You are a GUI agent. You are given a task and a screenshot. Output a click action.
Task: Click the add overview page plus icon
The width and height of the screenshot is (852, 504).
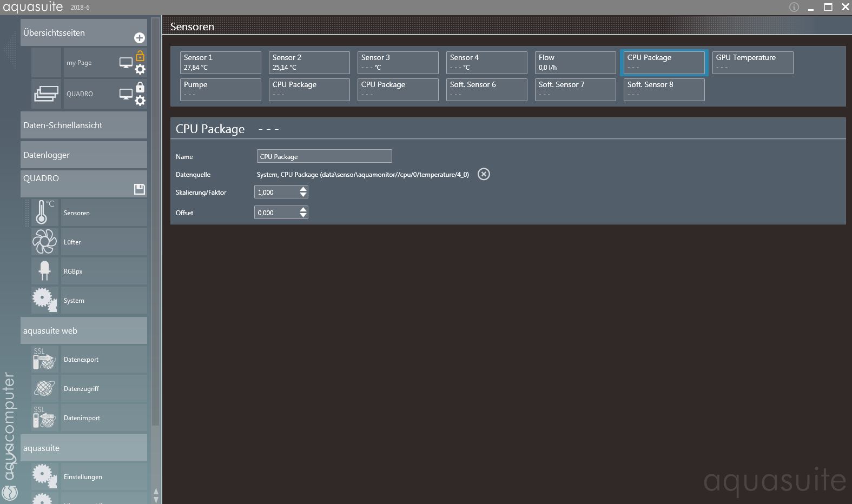[x=139, y=38]
